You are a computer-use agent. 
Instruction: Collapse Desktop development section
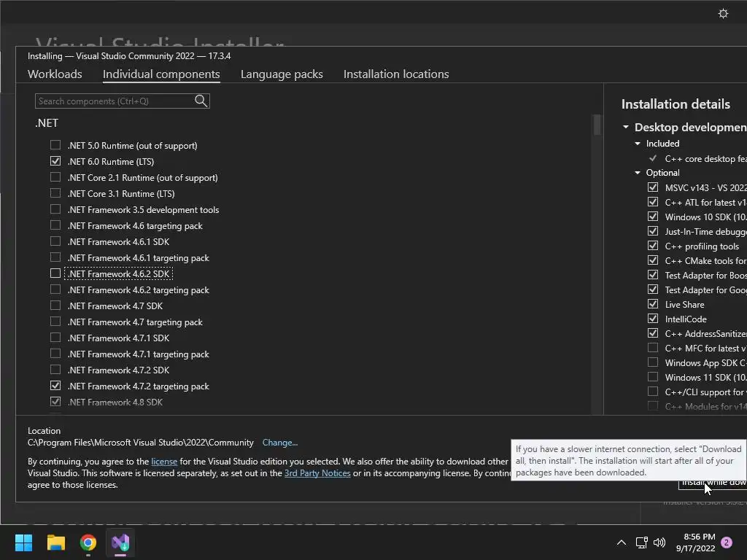tap(625, 127)
